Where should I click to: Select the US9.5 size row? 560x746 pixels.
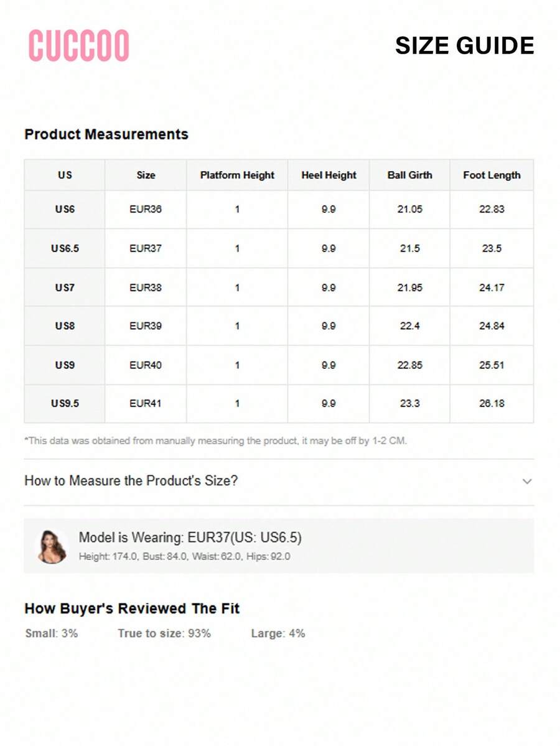click(x=279, y=403)
